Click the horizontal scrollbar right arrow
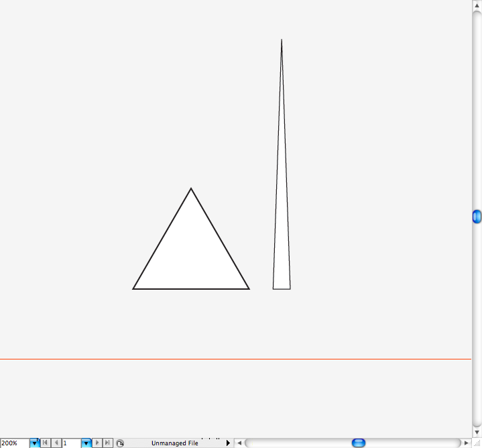482x448 pixels. 467,443
